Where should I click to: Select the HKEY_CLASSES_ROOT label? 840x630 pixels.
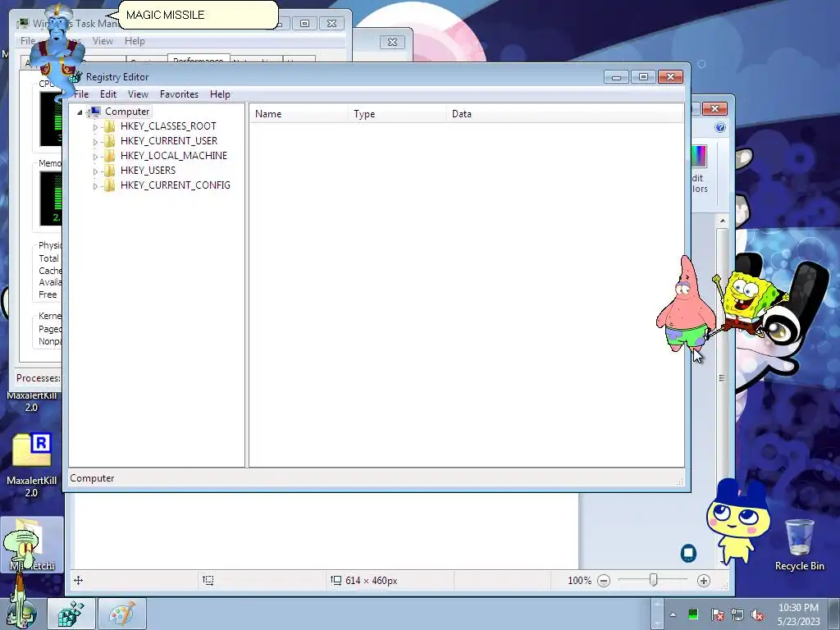[168, 126]
